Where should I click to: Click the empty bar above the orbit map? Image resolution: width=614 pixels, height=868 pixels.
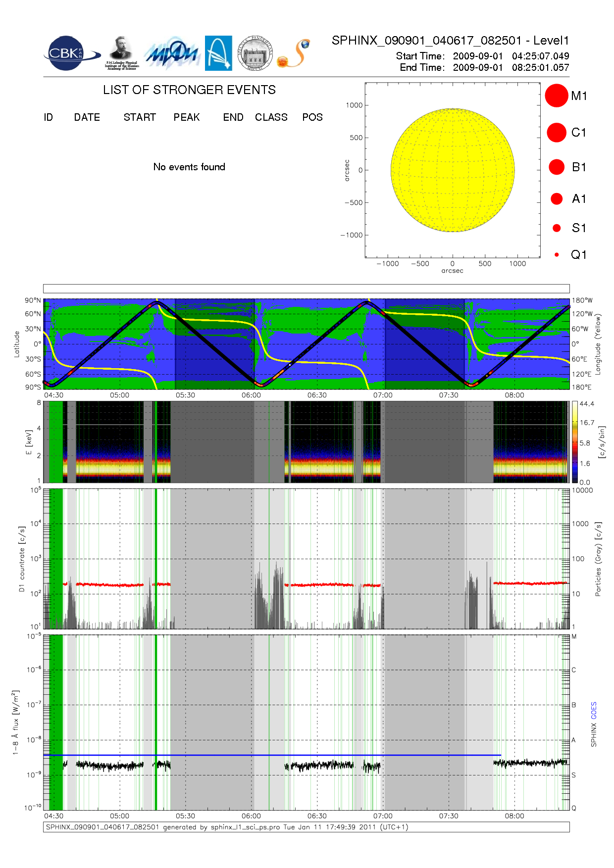[306, 289]
